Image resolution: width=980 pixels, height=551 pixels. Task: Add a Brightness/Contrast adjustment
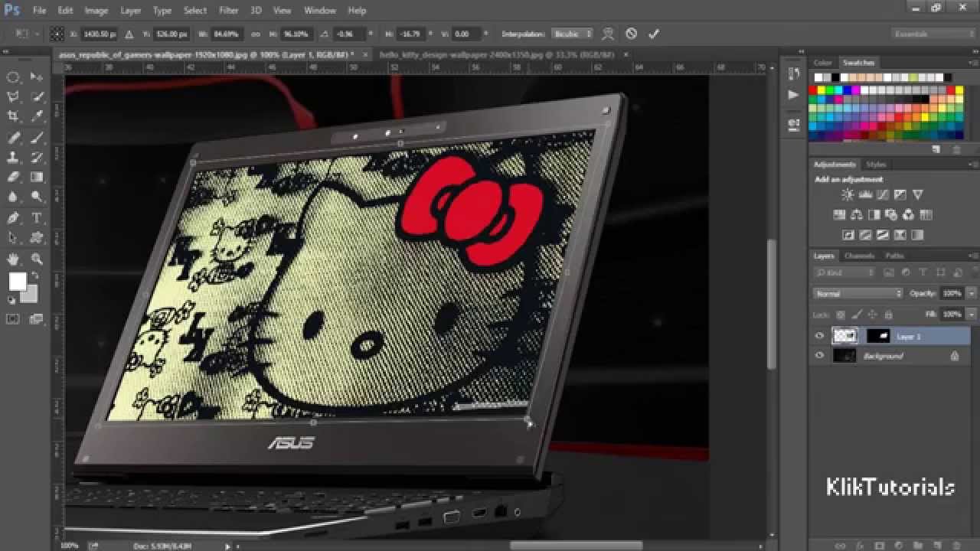[x=847, y=195]
